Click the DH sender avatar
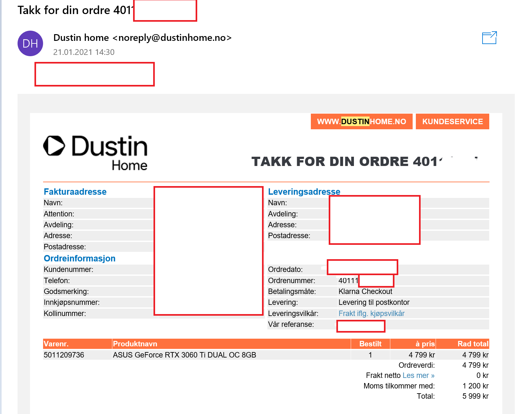Viewport: 532px width, 414px height. 30,43
